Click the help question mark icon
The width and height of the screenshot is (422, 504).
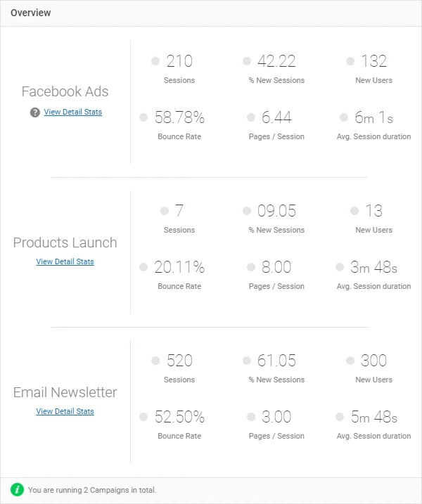point(35,112)
